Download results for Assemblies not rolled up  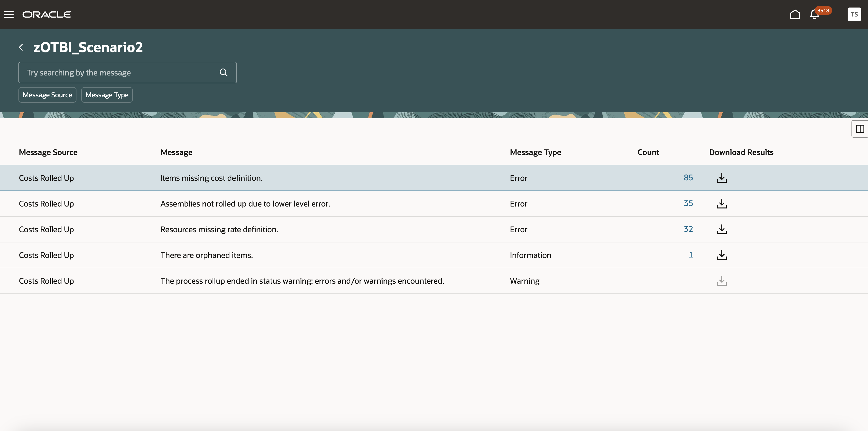[x=721, y=204]
